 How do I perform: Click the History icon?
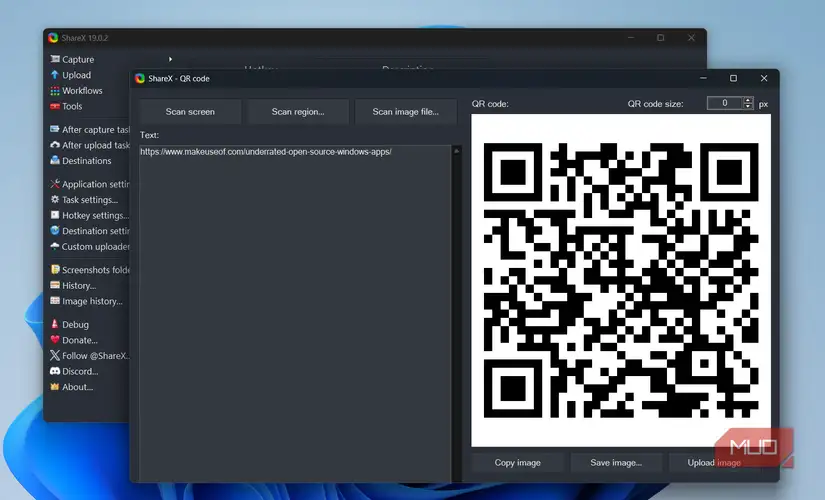[55, 285]
